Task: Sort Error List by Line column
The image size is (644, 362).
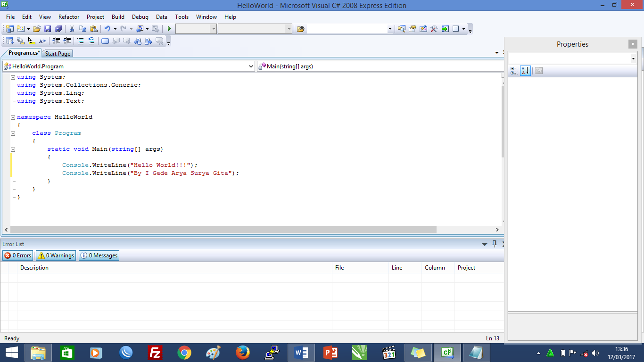Action: tap(405, 268)
